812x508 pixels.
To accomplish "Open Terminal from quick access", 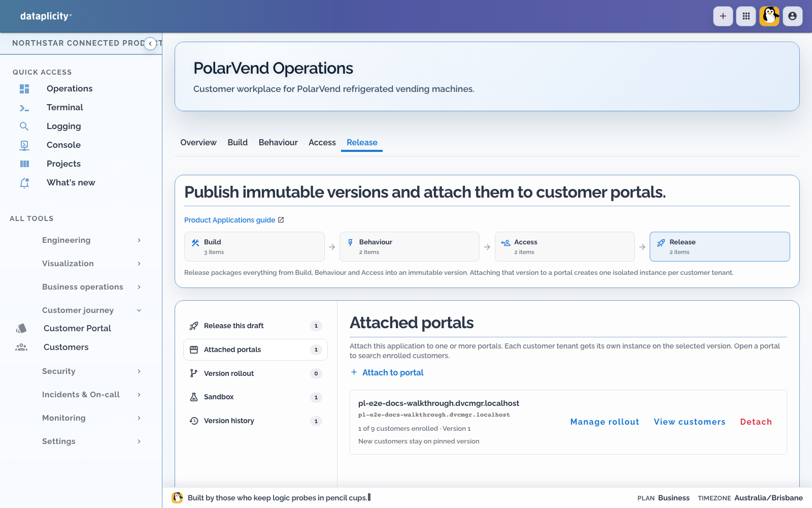I will pyautogui.click(x=65, y=108).
